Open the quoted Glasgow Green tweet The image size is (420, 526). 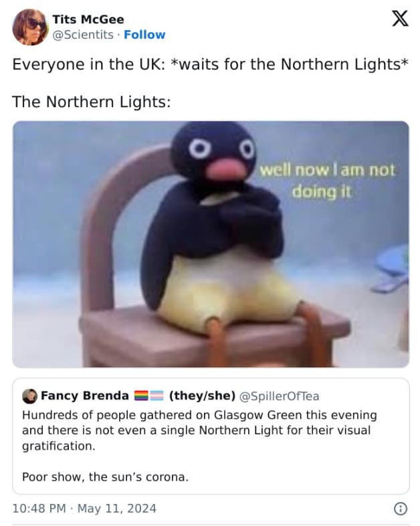click(211, 436)
